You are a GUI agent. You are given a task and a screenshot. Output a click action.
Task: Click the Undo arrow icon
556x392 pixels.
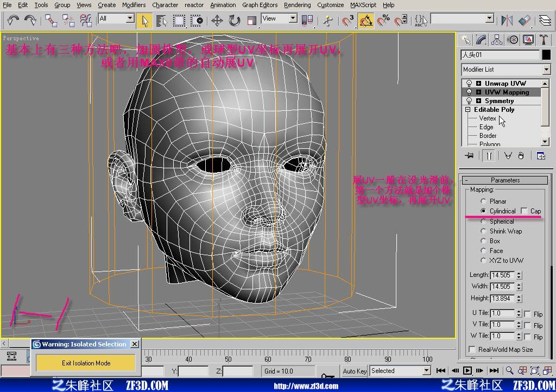(x=13, y=20)
